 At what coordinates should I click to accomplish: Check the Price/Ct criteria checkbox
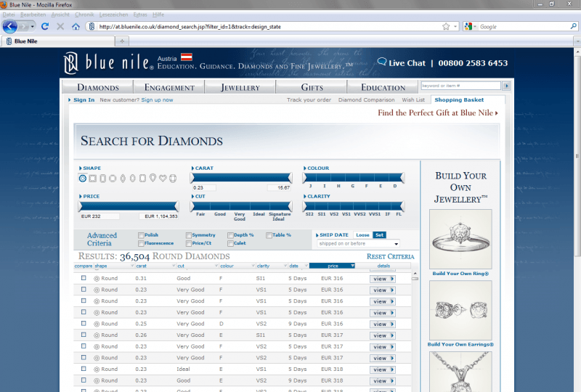click(189, 243)
